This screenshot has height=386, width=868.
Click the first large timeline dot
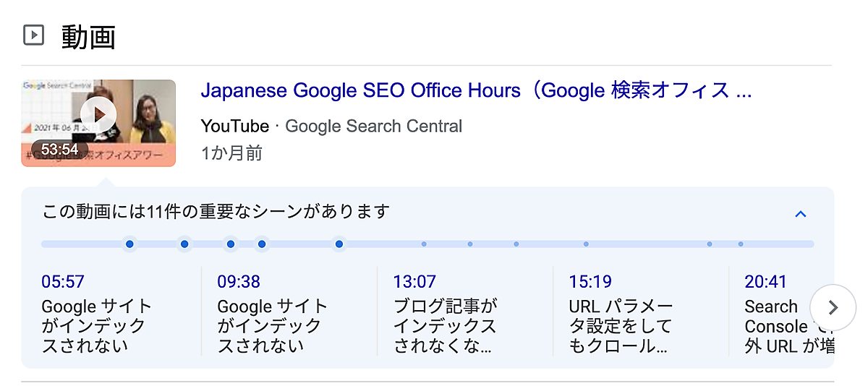point(129,244)
